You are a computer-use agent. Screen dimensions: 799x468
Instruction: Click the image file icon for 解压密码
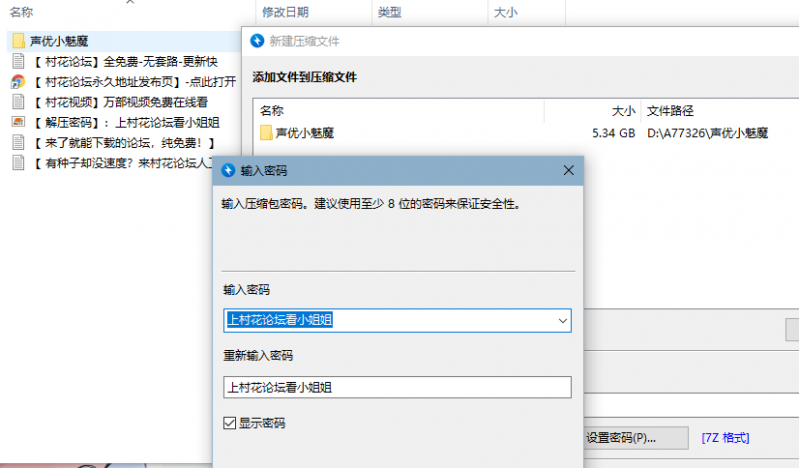[x=18, y=122]
